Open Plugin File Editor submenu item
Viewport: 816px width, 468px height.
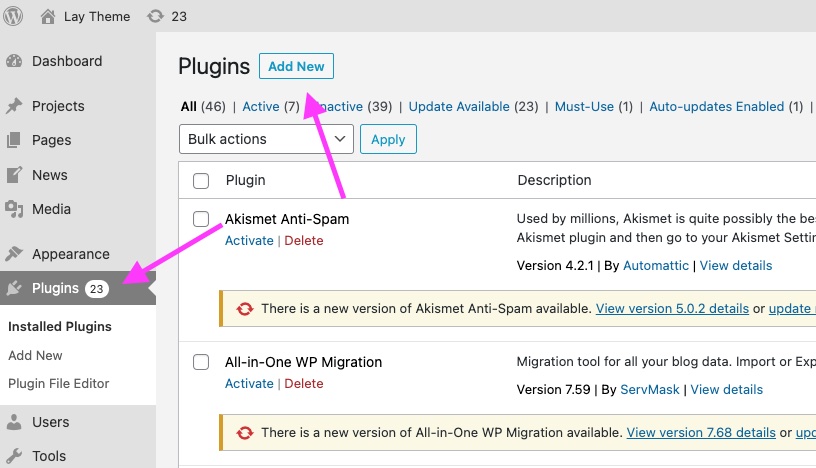[59, 384]
